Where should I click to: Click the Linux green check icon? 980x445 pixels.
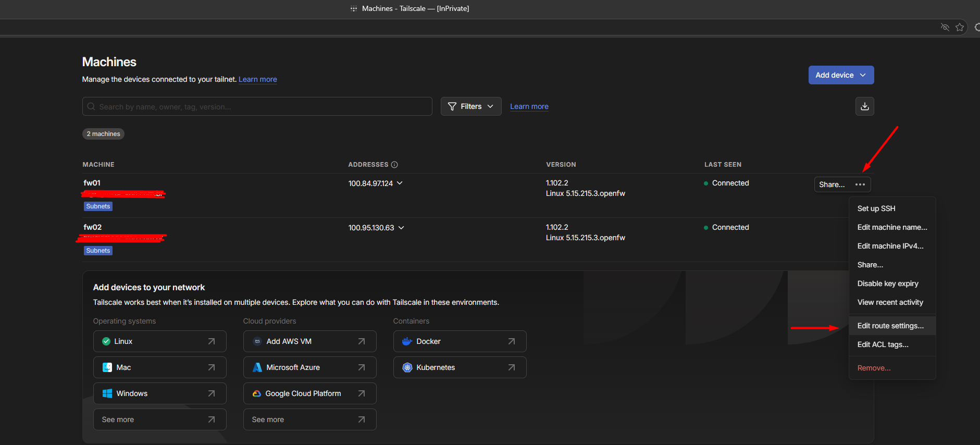point(106,341)
